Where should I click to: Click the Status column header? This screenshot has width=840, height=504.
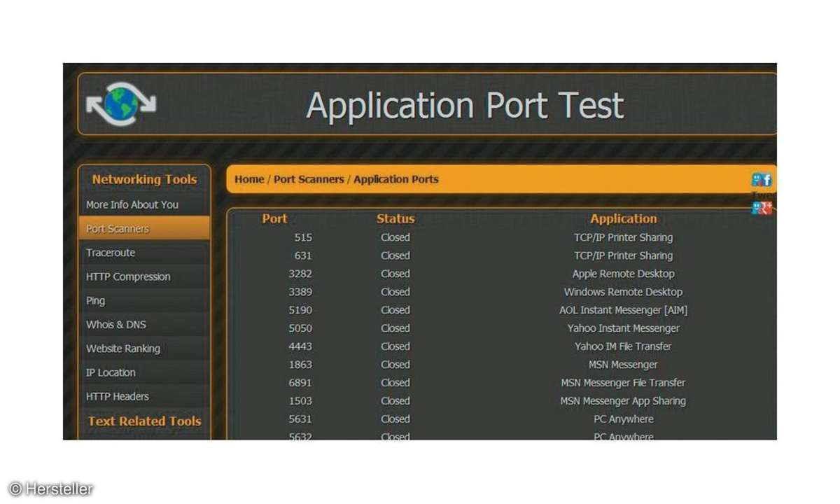click(395, 218)
